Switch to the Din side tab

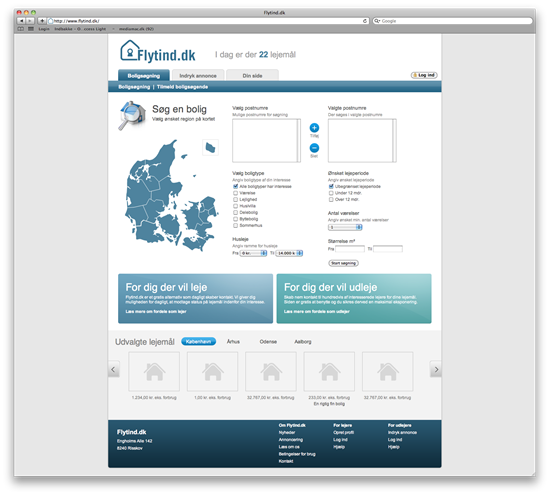click(252, 75)
